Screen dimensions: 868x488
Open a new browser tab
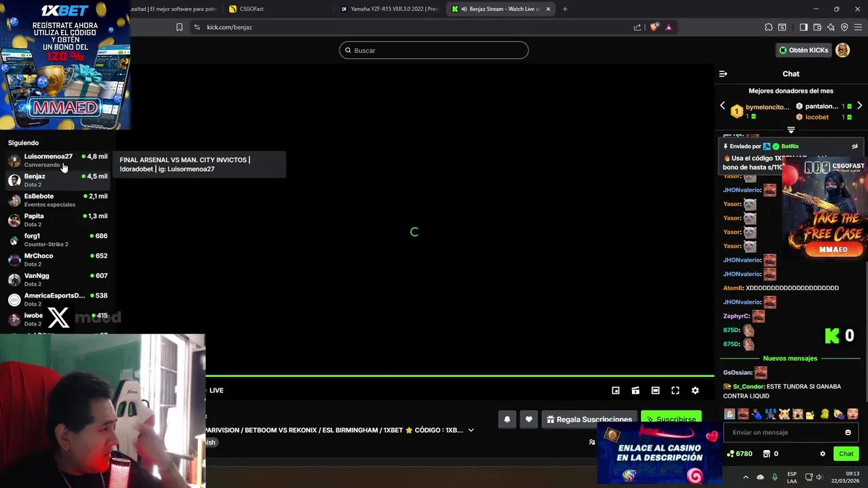coord(565,9)
